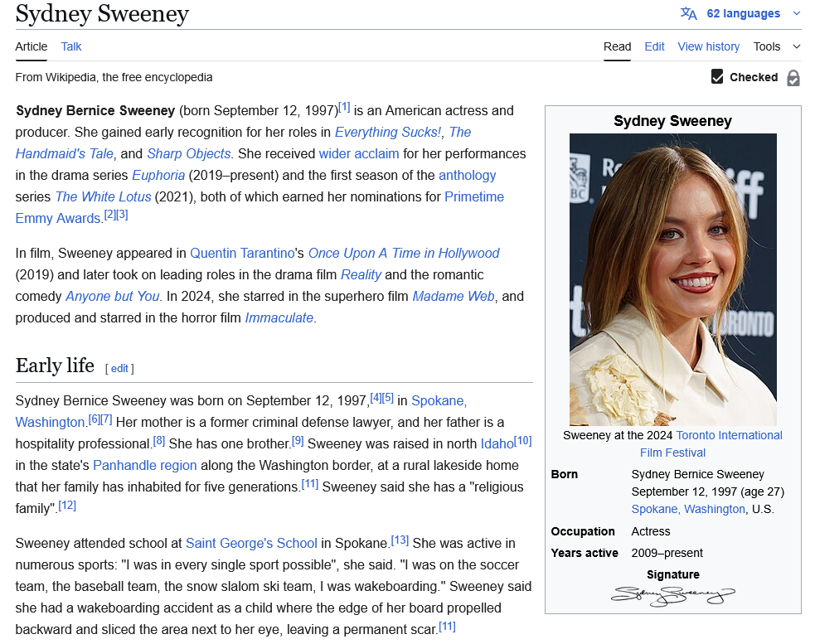
Task: Open the Tools dropdown chevron
Action: coord(796,46)
